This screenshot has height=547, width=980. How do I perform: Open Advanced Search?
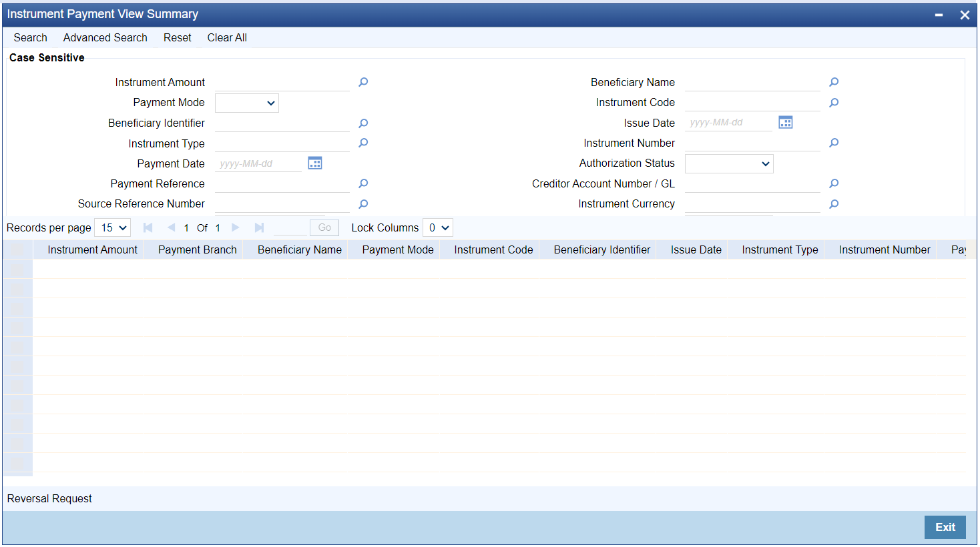click(105, 37)
